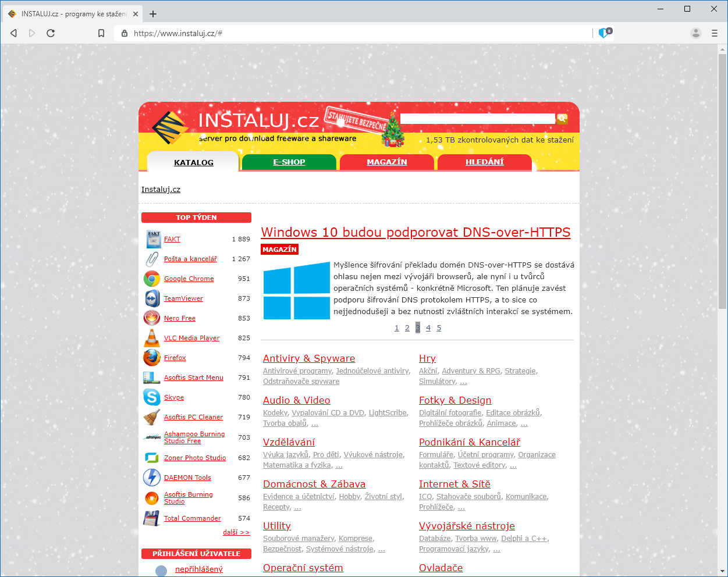Screen dimensions: 728x577
Task: Click the Skype icon in sidebar
Action: [152, 397]
